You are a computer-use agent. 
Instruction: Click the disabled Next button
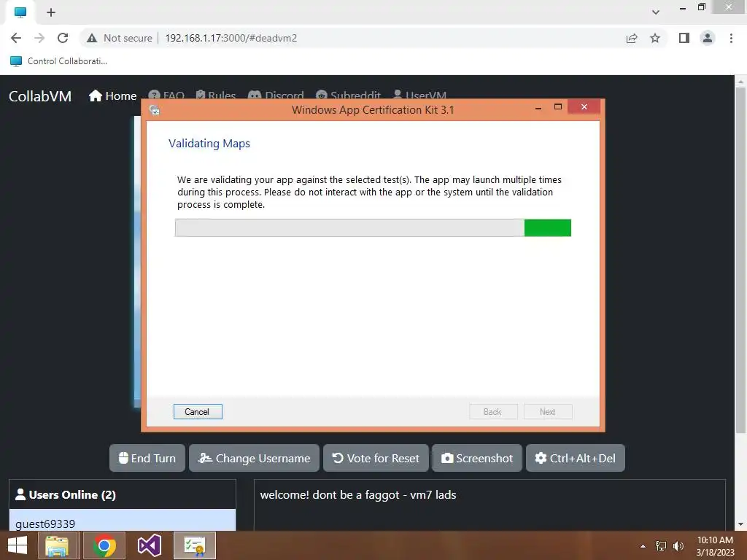click(x=548, y=412)
